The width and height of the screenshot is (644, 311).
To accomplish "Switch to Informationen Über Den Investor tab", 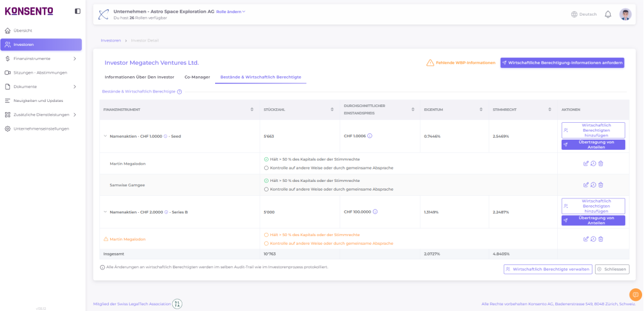I will coord(139,77).
